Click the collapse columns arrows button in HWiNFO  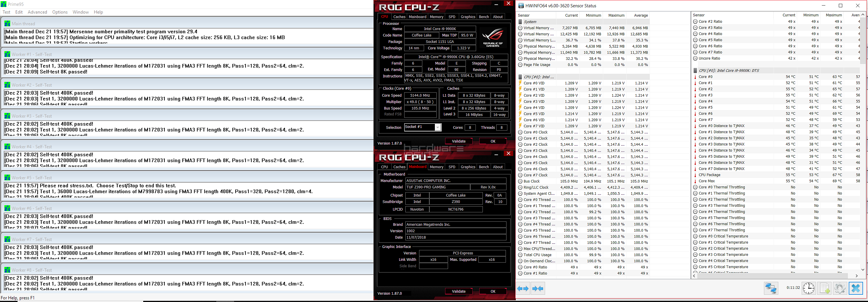(x=537, y=289)
